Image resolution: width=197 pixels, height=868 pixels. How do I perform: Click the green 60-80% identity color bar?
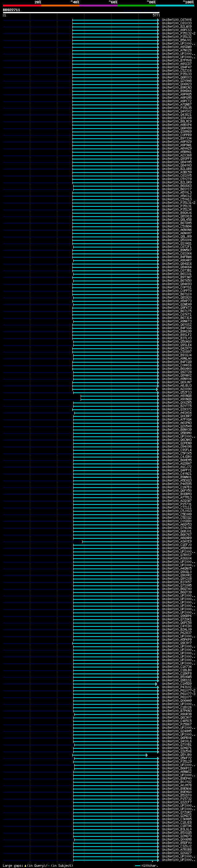[137, 6]
